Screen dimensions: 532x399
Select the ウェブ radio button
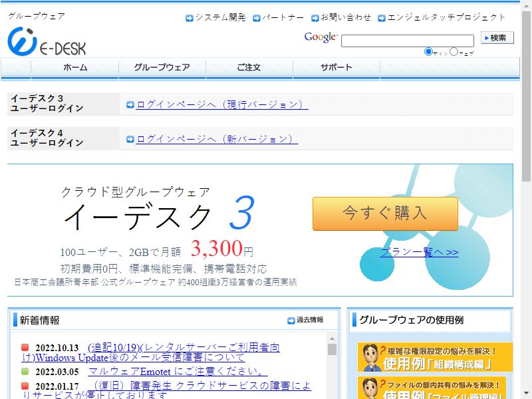pyautogui.click(x=454, y=52)
